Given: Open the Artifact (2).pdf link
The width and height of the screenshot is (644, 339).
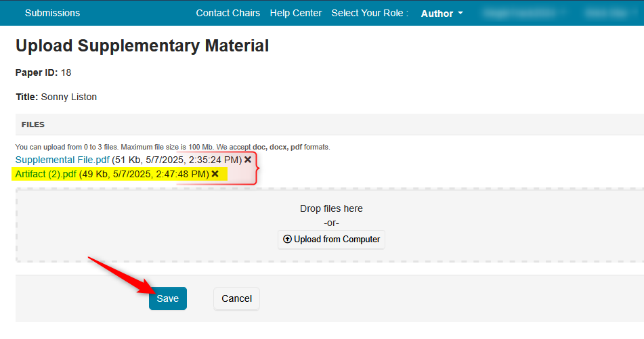Looking at the screenshot, I should [x=45, y=174].
